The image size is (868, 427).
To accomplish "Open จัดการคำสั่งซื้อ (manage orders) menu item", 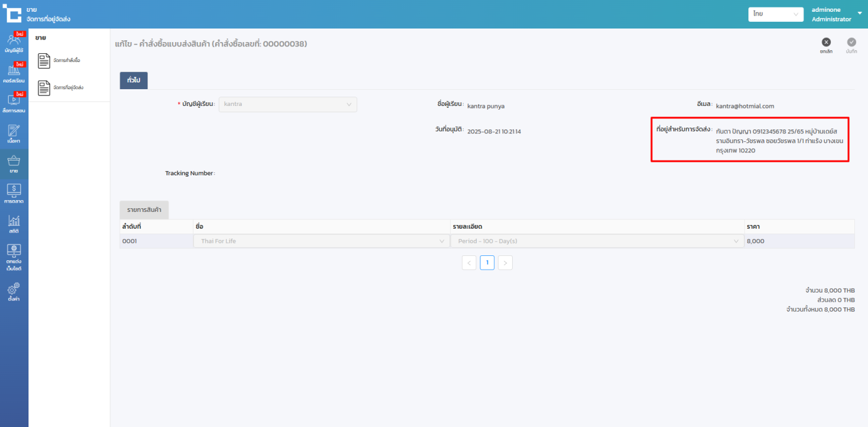I will pyautogui.click(x=59, y=61).
